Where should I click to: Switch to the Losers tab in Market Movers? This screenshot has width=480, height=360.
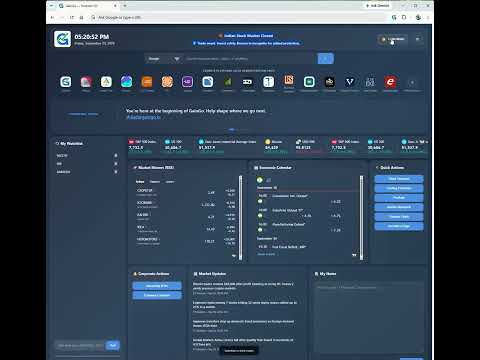tap(170, 182)
